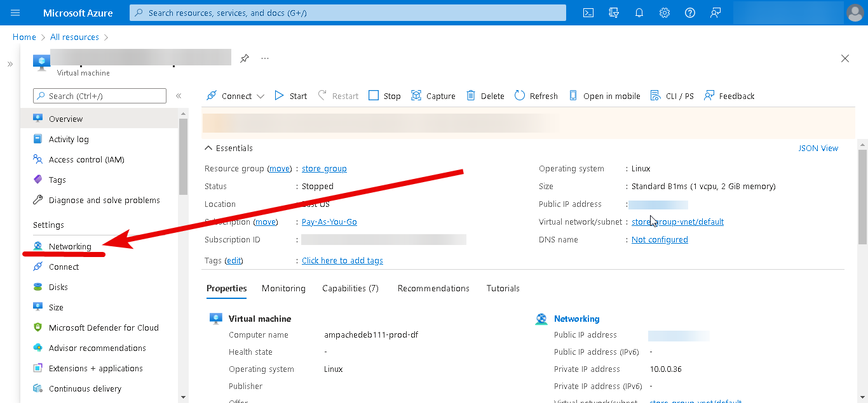Open the Pay-As-You-Go subscription link
The width and height of the screenshot is (868, 403).
(x=329, y=221)
